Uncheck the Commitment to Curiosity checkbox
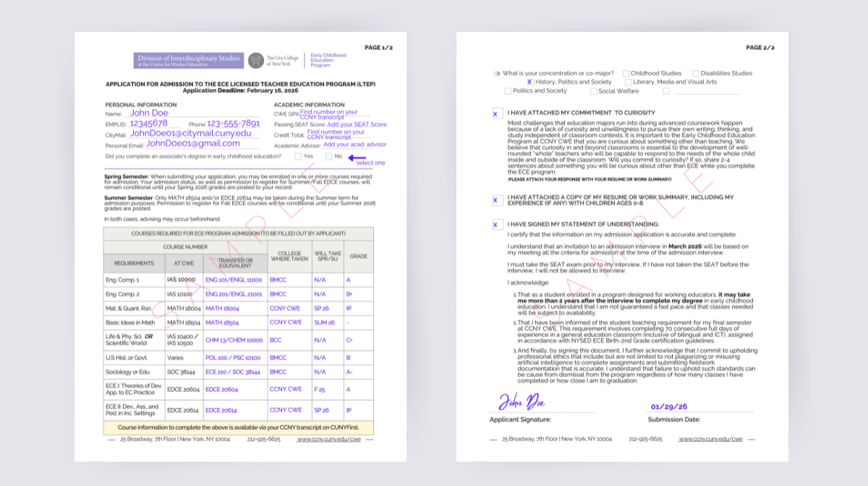 coord(495,113)
